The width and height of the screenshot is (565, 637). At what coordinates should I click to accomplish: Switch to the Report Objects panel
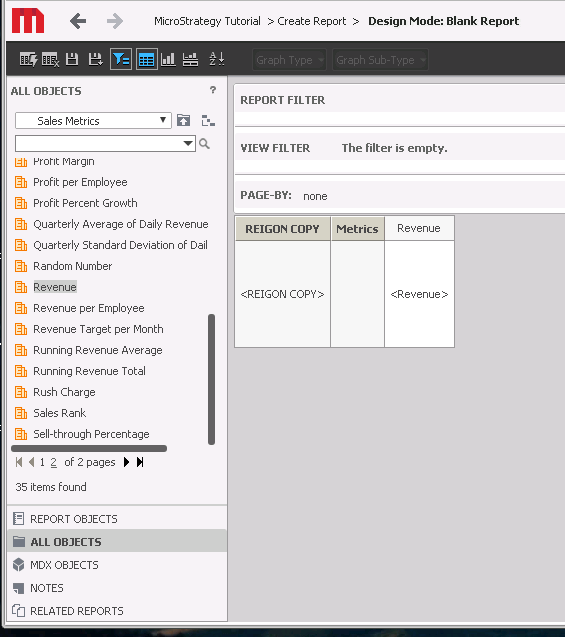[x=74, y=519]
